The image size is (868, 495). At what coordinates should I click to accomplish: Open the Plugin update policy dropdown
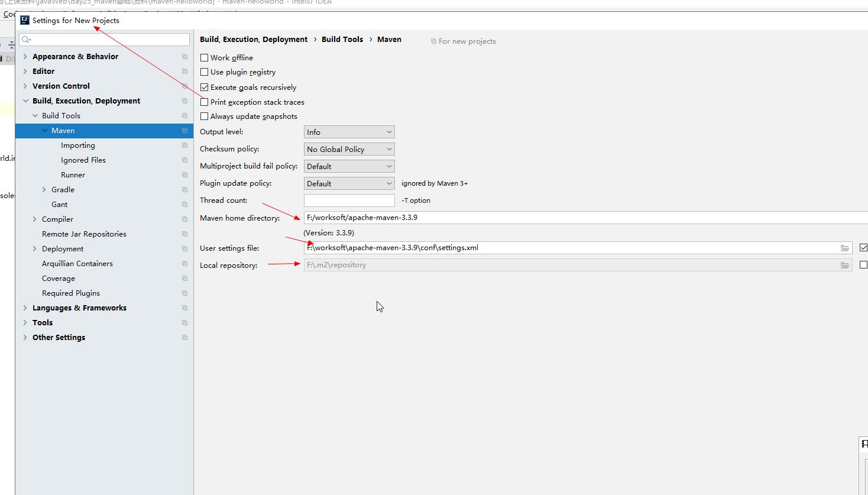[349, 183]
